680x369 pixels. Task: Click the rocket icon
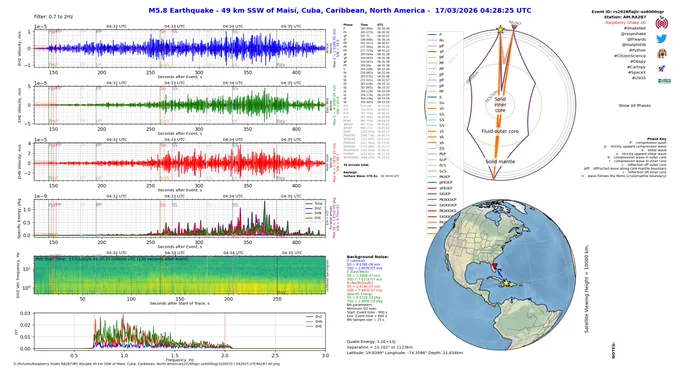coord(661,69)
